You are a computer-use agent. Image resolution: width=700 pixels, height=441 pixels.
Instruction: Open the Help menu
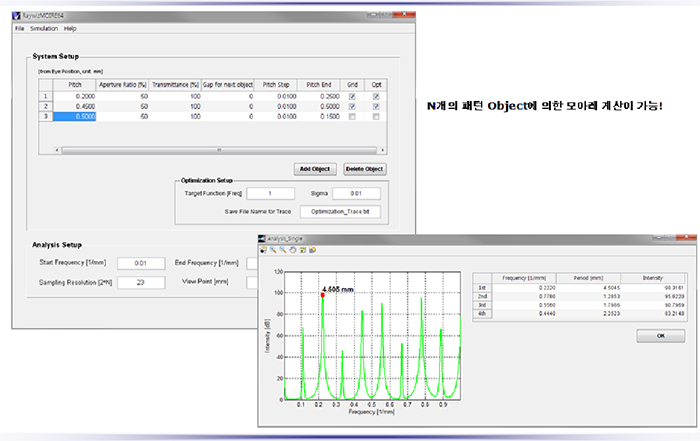[70, 28]
